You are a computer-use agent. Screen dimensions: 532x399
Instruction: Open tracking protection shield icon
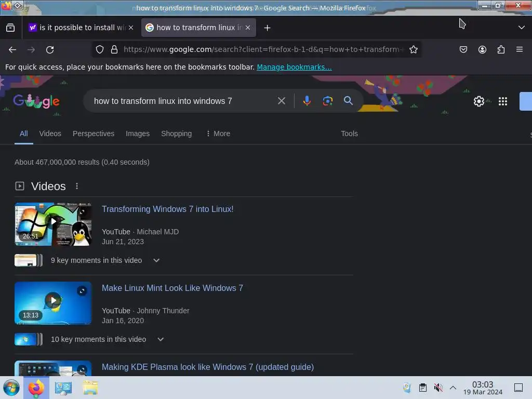point(100,49)
